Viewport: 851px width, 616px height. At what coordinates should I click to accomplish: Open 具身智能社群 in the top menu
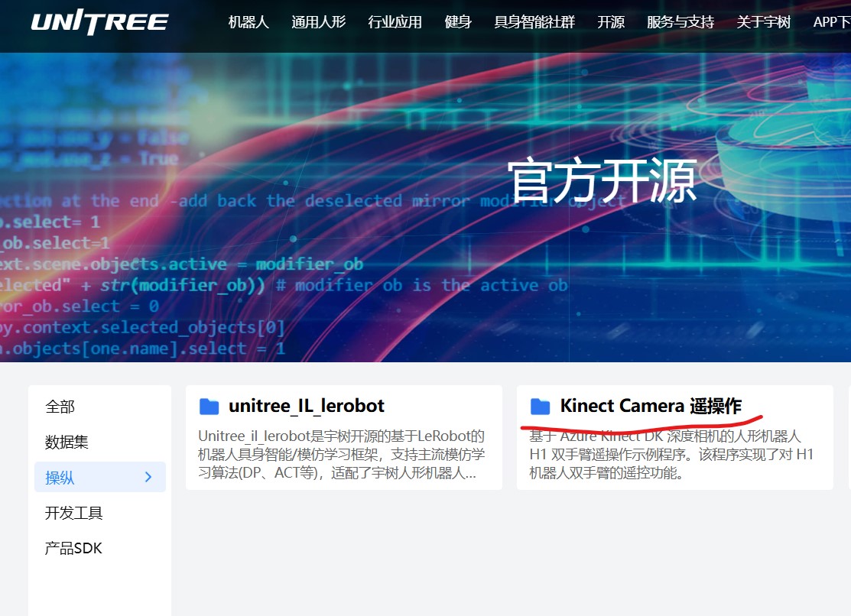[x=534, y=22]
